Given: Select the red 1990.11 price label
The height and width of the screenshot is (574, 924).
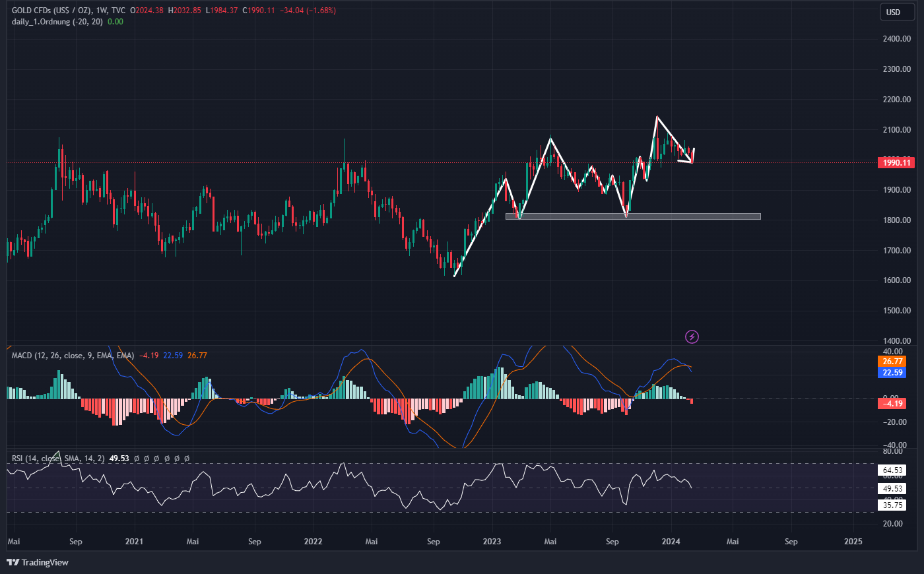Looking at the screenshot, I should (x=896, y=162).
